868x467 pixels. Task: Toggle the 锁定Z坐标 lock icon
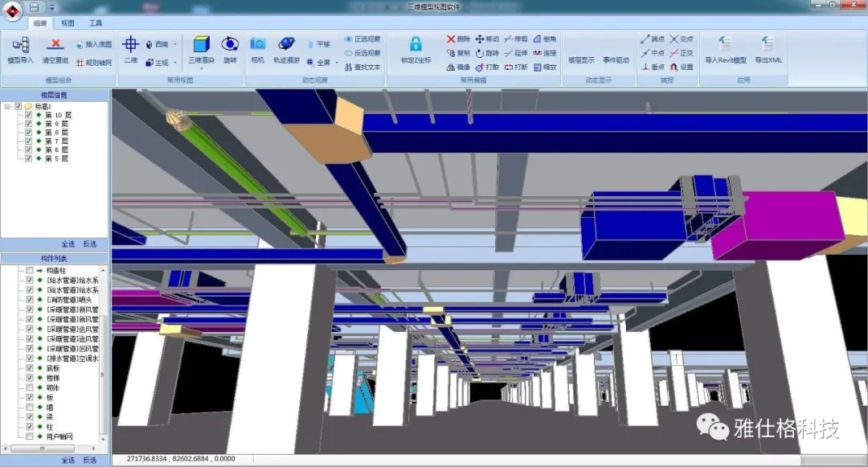click(x=416, y=44)
